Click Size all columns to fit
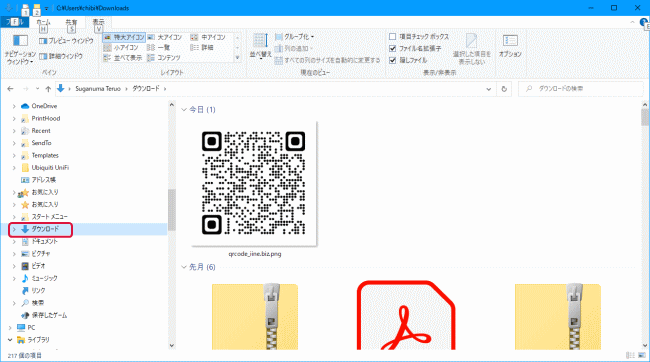 click(x=327, y=61)
